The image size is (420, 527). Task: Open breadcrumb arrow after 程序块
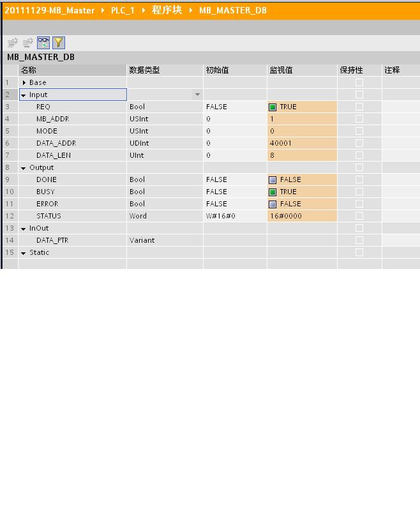191,10
